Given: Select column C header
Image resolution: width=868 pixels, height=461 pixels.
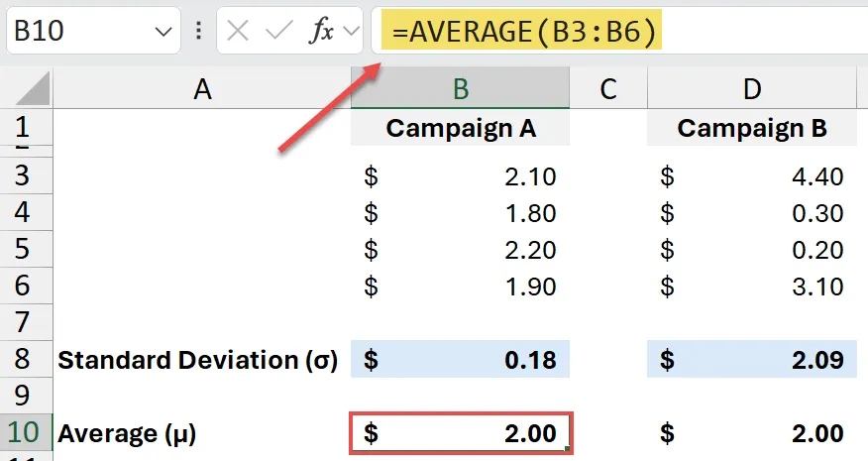Looking at the screenshot, I should [607, 89].
